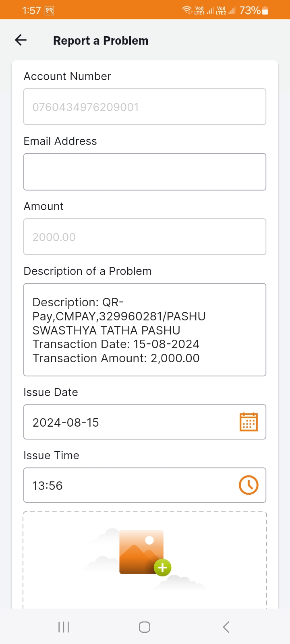Tap the dashed image upload area
The height and width of the screenshot is (644, 290).
[145, 559]
